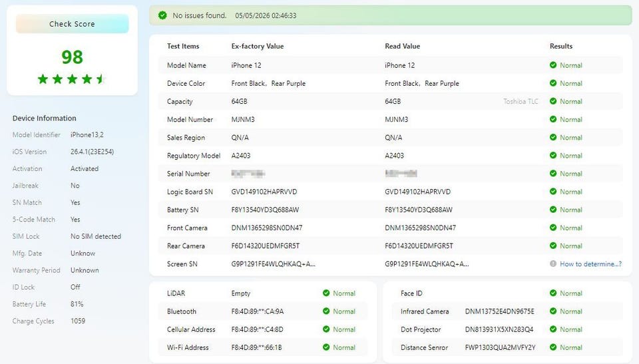Click the green check icon in the LiDAR row
This screenshot has width=639, height=364.
click(x=326, y=293)
